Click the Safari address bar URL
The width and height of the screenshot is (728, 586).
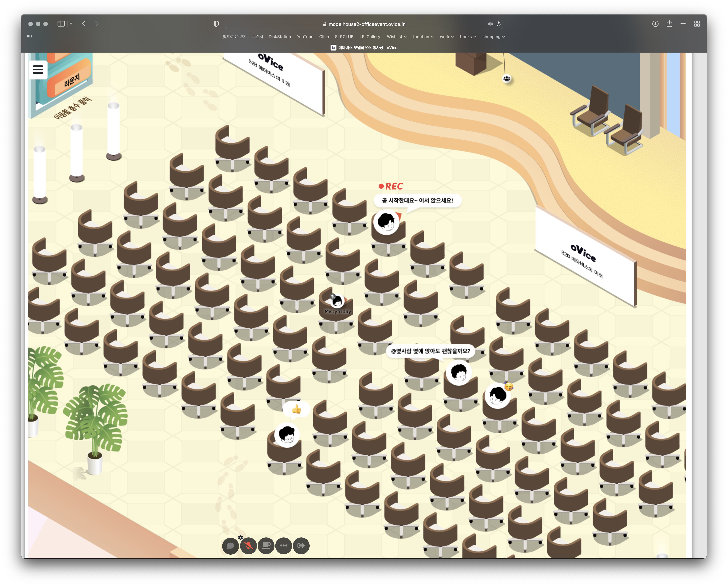click(x=367, y=24)
